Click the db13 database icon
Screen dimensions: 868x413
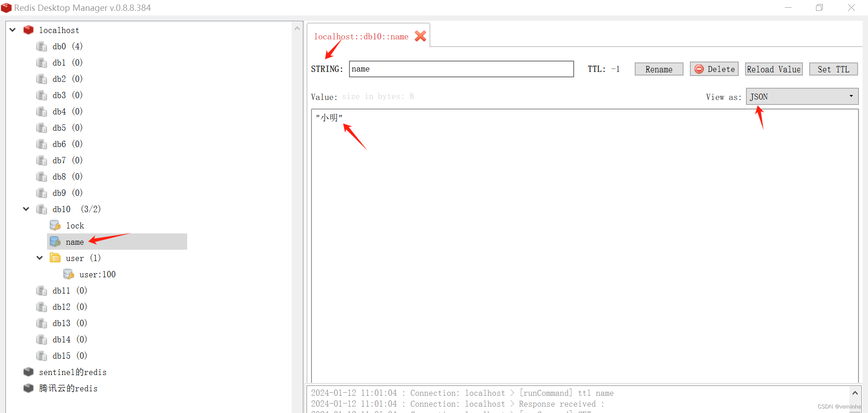click(x=42, y=323)
